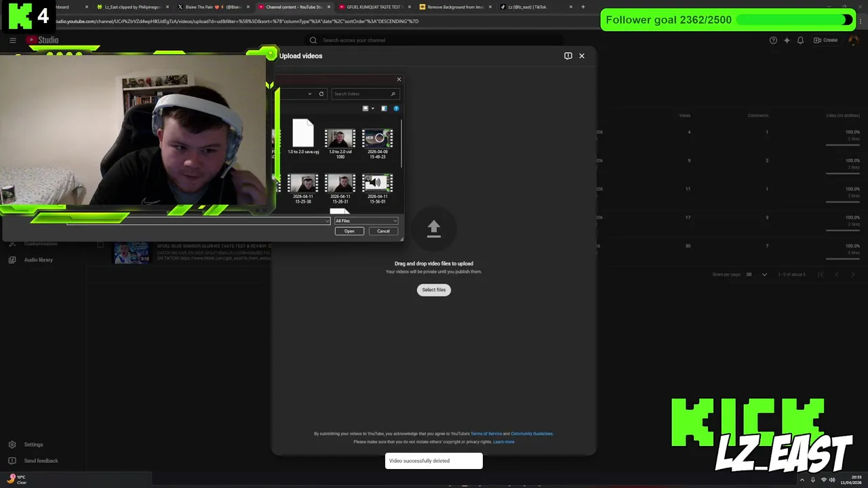The width and height of the screenshot is (868, 488).
Task: Close the file open dialog window
Action: (399, 79)
